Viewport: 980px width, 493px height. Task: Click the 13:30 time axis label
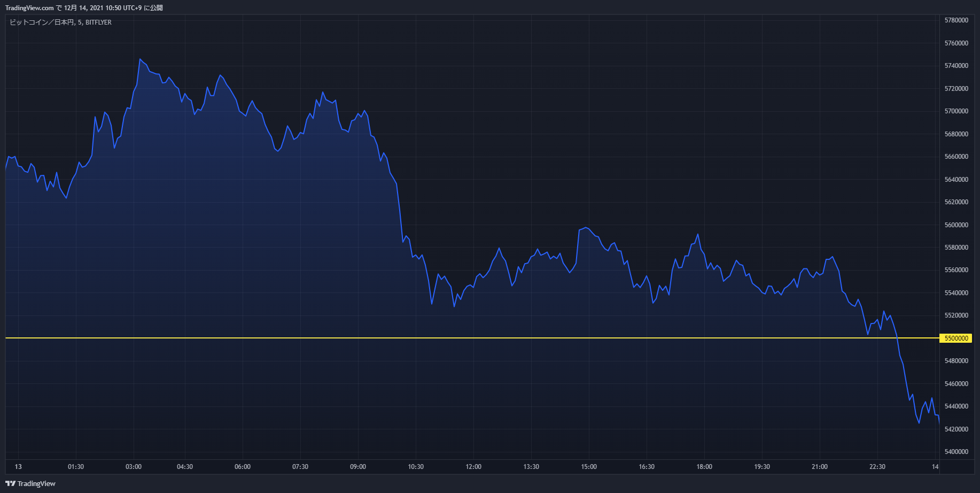[531, 467]
